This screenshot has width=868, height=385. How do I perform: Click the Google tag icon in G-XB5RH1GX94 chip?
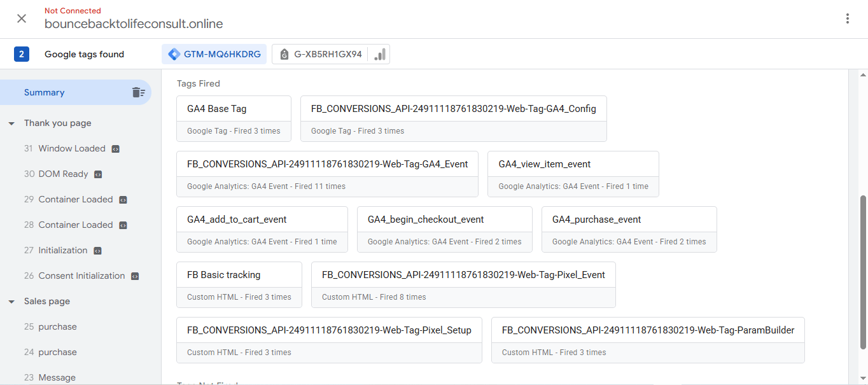click(x=284, y=55)
